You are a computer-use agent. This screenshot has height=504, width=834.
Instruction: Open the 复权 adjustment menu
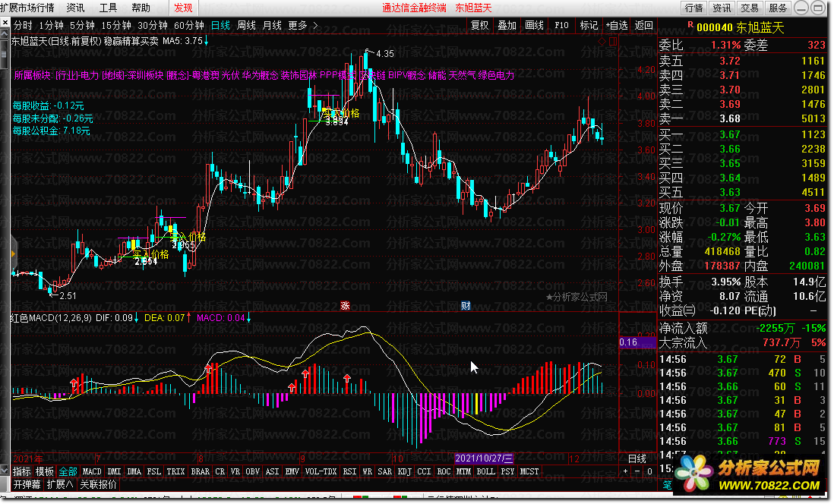pos(479,25)
